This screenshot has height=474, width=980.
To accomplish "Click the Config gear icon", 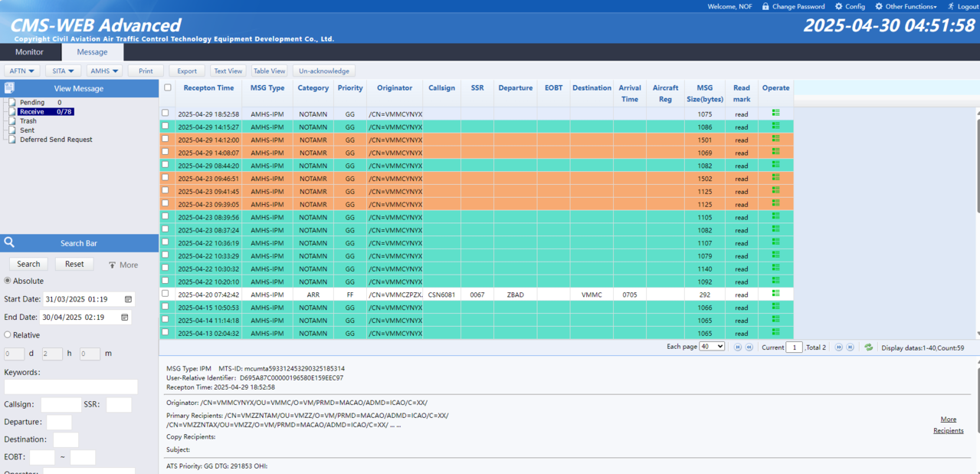I will [838, 6].
